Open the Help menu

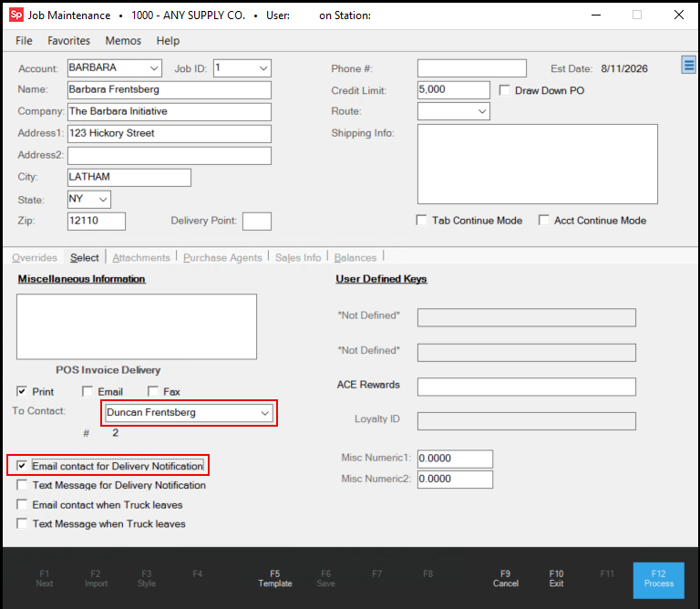pyautogui.click(x=168, y=41)
